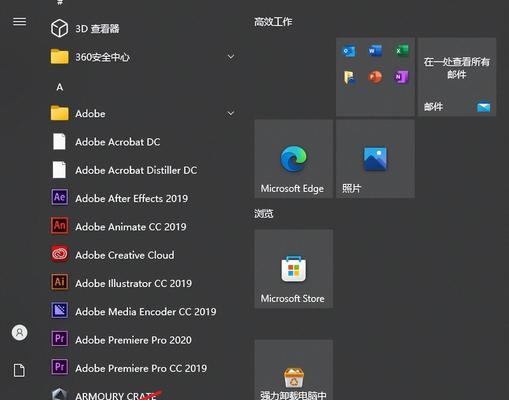Launch After Effects 2019 via Ae icon
Image resolution: width=509 pixels, height=400 pixels.
60,197
